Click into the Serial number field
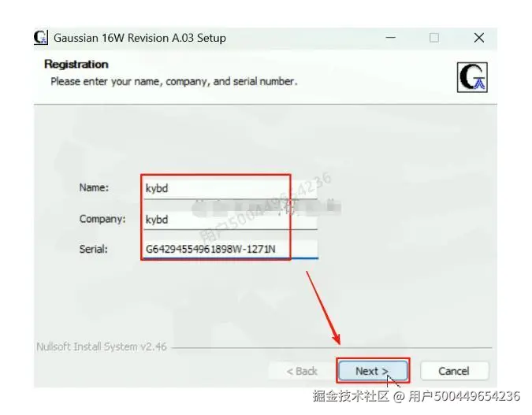532x415 pixels. [x=230, y=249]
